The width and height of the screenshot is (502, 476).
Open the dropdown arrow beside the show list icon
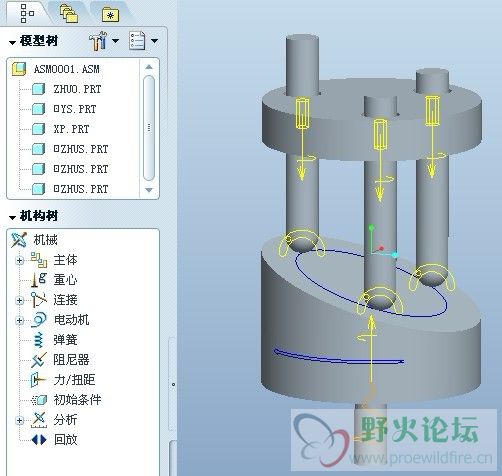click(x=154, y=41)
